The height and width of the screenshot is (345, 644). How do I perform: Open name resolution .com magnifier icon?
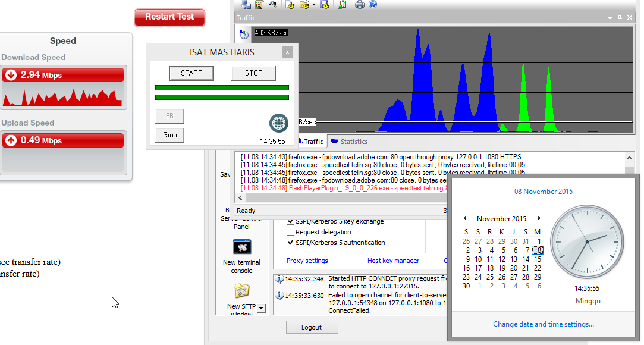coord(272,4)
